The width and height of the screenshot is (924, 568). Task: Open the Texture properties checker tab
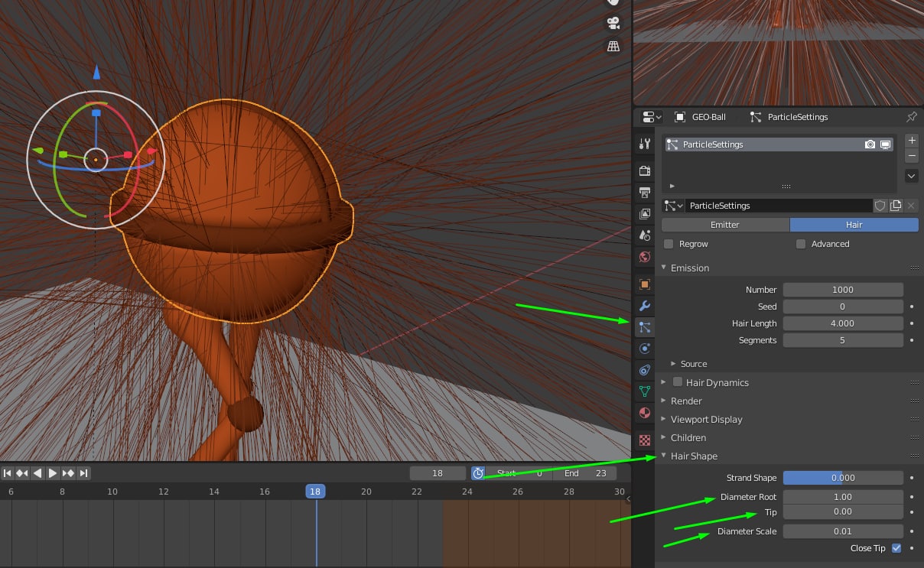[x=644, y=440]
